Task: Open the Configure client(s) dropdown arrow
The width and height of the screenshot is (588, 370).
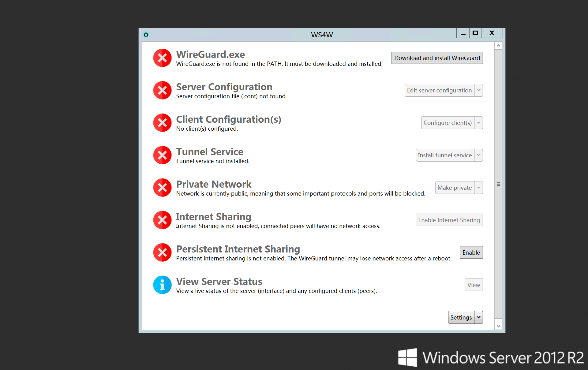Action: click(479, 123)
